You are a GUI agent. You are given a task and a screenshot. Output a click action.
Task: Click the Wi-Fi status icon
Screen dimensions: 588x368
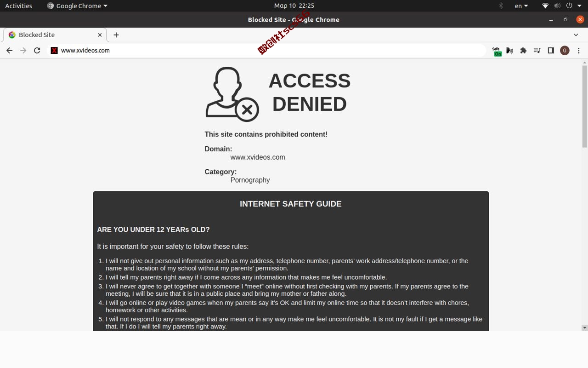[x=545, y=6]
